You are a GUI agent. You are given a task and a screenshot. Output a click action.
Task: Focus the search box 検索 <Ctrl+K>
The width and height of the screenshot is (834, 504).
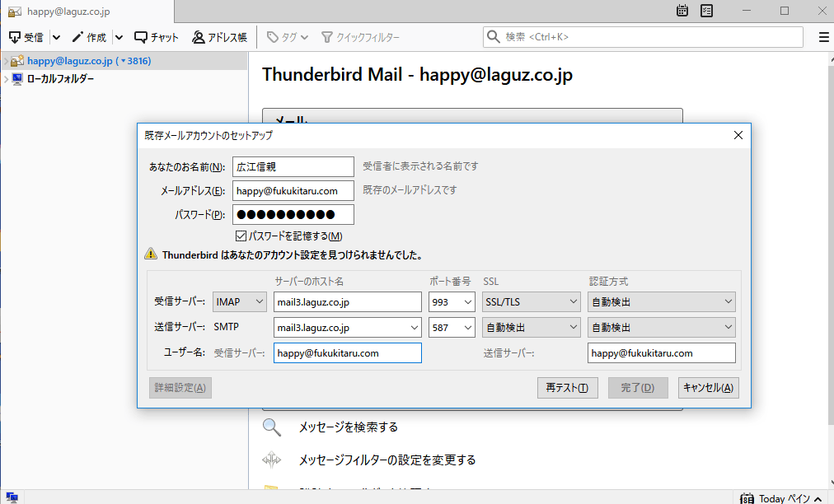643,37
